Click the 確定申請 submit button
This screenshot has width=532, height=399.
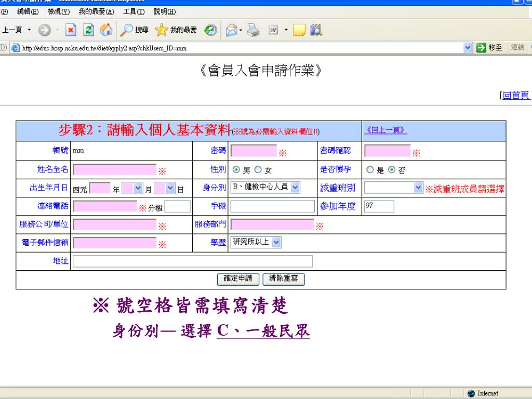tap(238, 279)
